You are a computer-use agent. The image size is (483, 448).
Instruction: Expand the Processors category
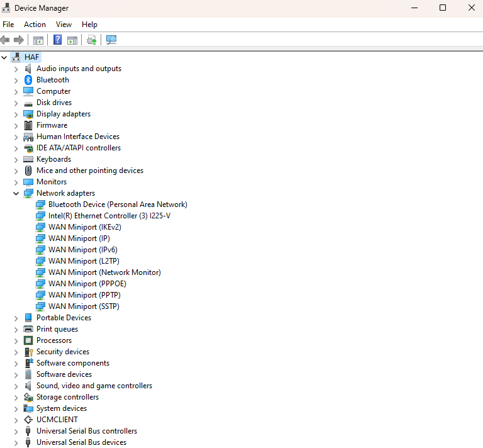click(x=16, y=341)
